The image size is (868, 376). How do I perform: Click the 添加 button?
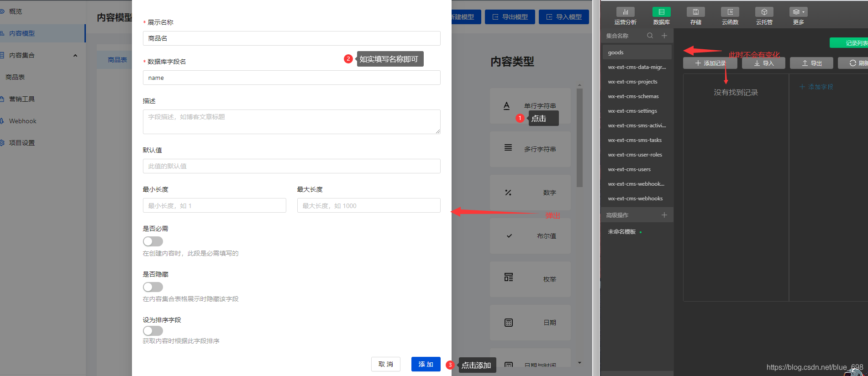click(426, 364)
